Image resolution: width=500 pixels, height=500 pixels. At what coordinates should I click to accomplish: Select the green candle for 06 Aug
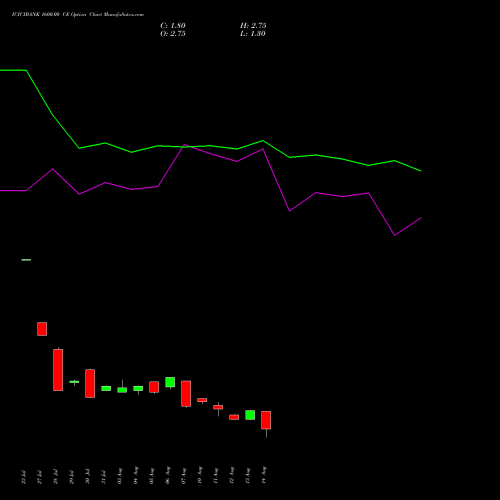170,382
